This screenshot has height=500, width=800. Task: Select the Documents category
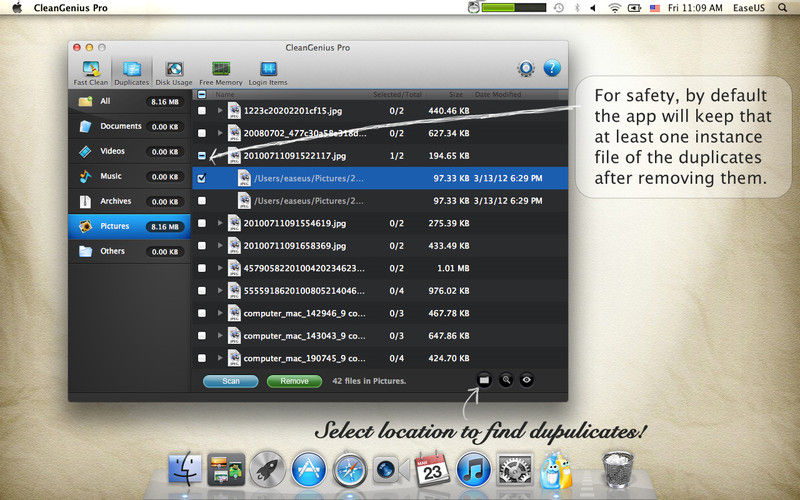pos(129,126)
